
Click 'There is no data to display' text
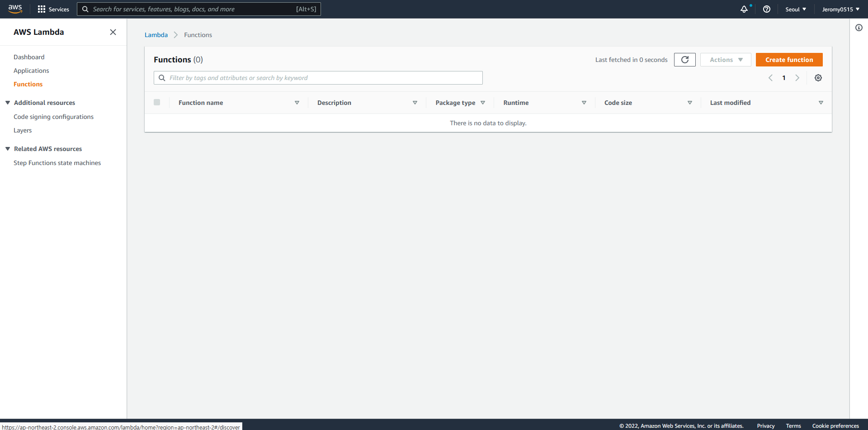coord(488,123)
